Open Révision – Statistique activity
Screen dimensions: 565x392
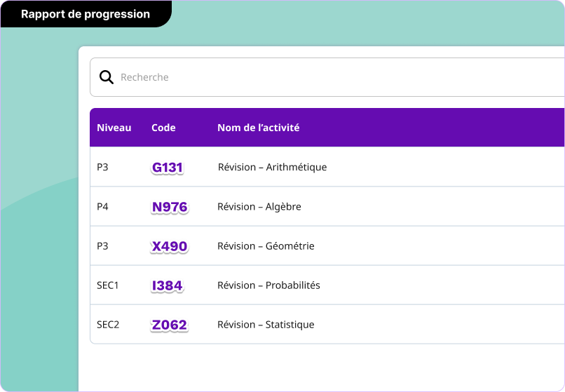[266, 325]
